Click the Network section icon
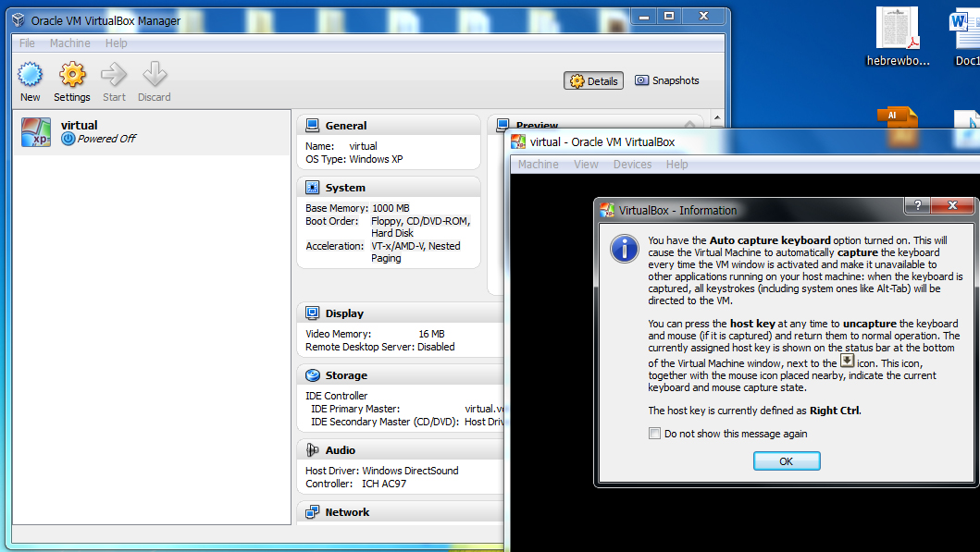 pyautogui.click(x=313, y=512)
